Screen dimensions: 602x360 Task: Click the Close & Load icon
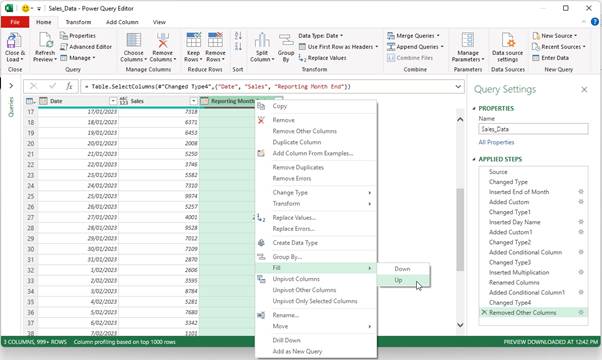14,41
